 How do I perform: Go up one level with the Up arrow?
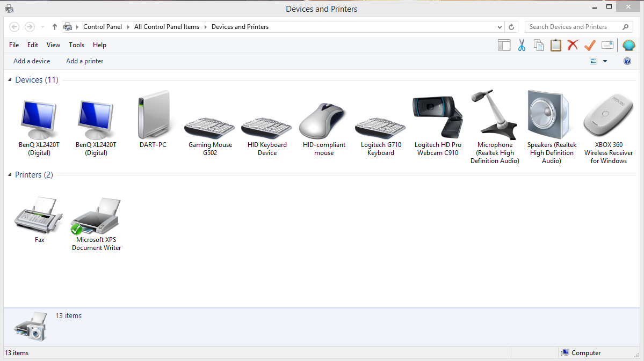click(x=55, y=27)
